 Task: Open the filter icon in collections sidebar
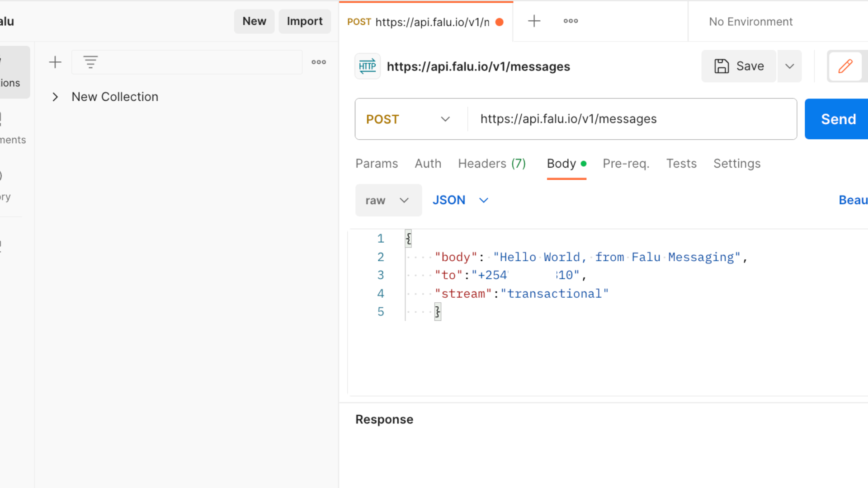[90, 62]
